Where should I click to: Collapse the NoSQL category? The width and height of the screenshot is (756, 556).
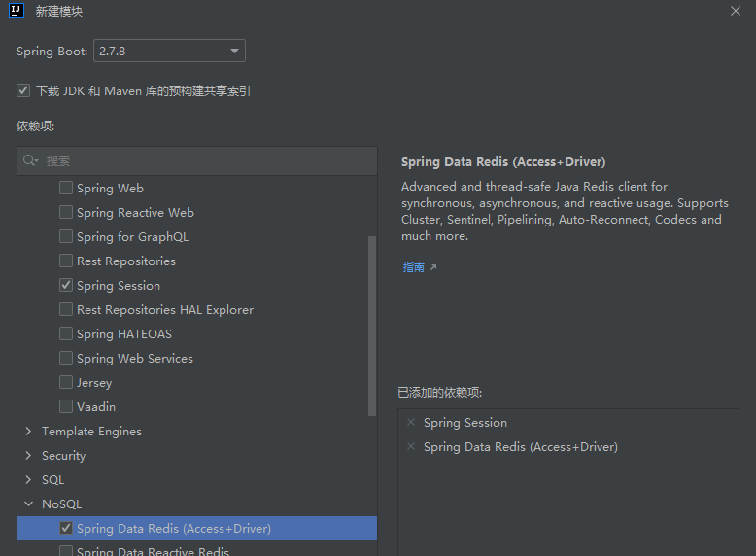tap(29, 504)
